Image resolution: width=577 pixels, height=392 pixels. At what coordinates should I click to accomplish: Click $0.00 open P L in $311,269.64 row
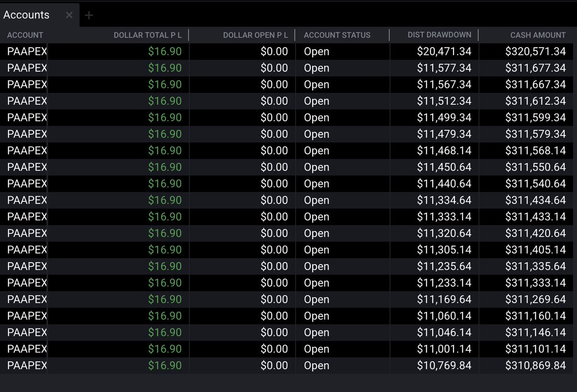[x=274, y=299]
